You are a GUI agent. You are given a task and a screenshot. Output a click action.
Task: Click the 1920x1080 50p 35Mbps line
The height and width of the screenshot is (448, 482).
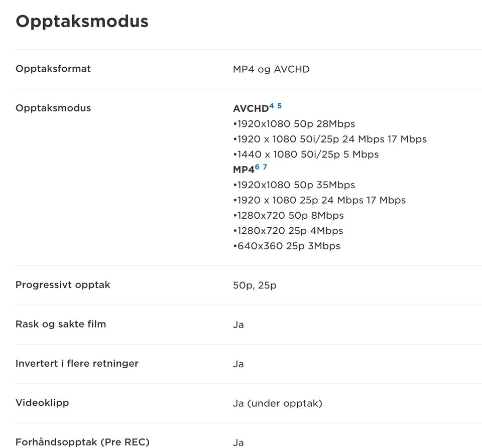[x=294, y=185]
